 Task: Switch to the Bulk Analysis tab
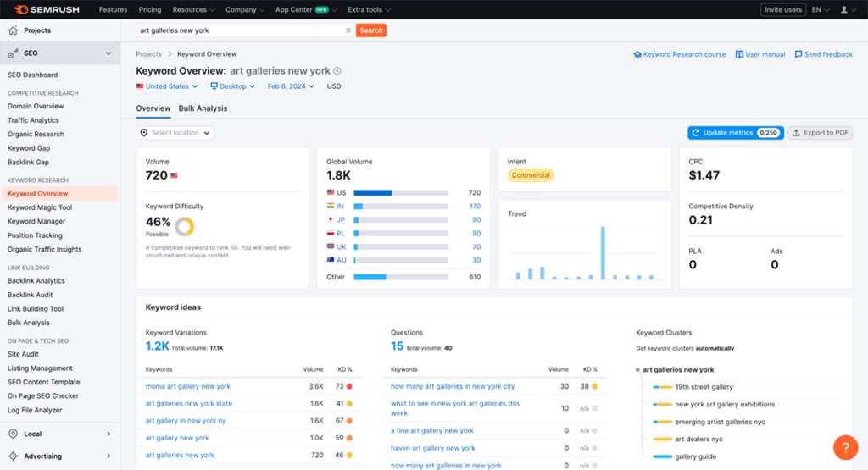click(x=203, y=108)
